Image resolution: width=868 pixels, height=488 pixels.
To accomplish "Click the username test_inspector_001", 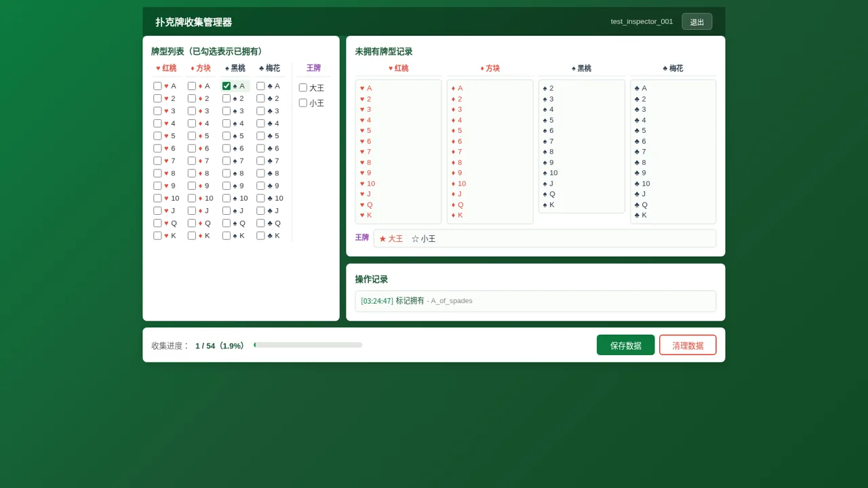I will coord(642,22).
